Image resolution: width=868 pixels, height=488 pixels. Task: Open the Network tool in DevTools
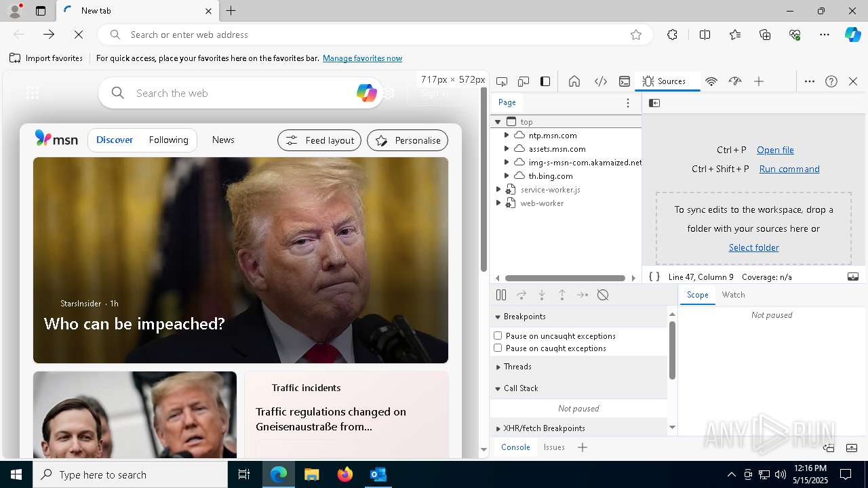coord(711,81)
